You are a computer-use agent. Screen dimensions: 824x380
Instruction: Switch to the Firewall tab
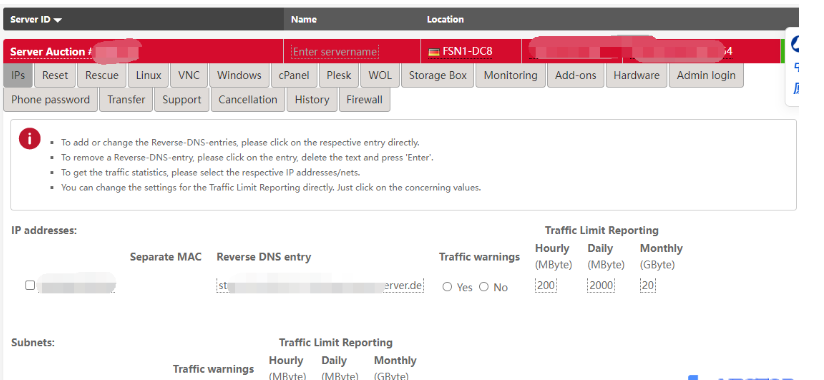pos(364,99)
